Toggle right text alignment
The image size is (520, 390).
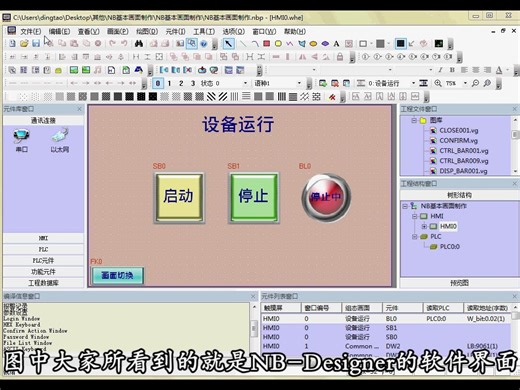tap(487, 70)
